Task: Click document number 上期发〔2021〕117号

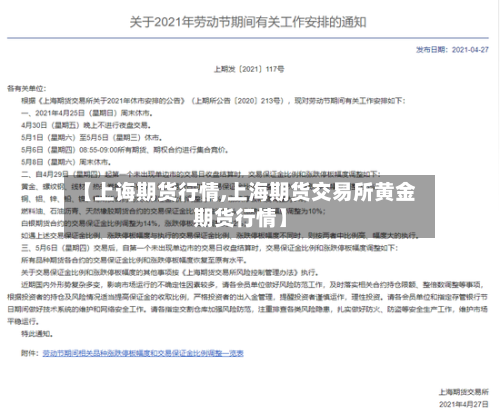Action: (x=249, y=69)
